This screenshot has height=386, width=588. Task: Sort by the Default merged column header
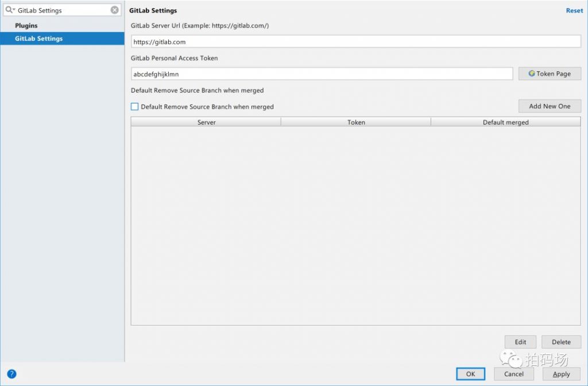506,122
